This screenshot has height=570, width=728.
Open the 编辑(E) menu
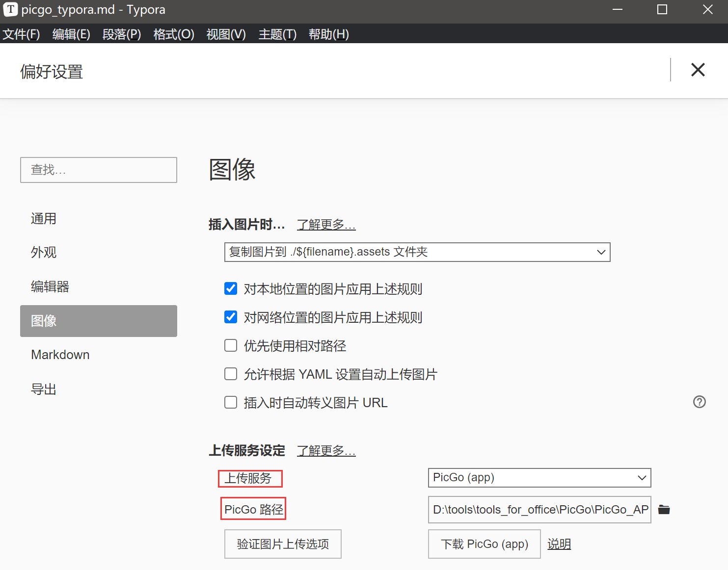coord(71,34)
